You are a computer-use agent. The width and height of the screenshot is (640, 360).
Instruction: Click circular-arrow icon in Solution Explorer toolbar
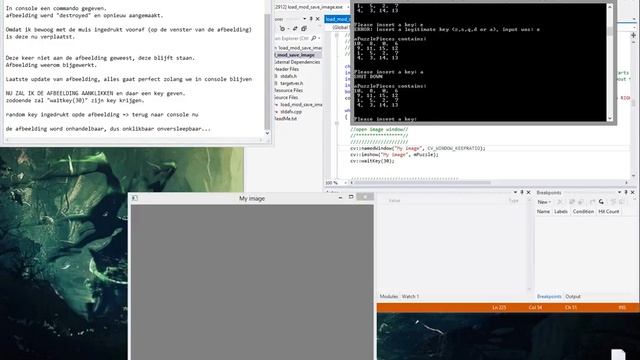point(282,29)
